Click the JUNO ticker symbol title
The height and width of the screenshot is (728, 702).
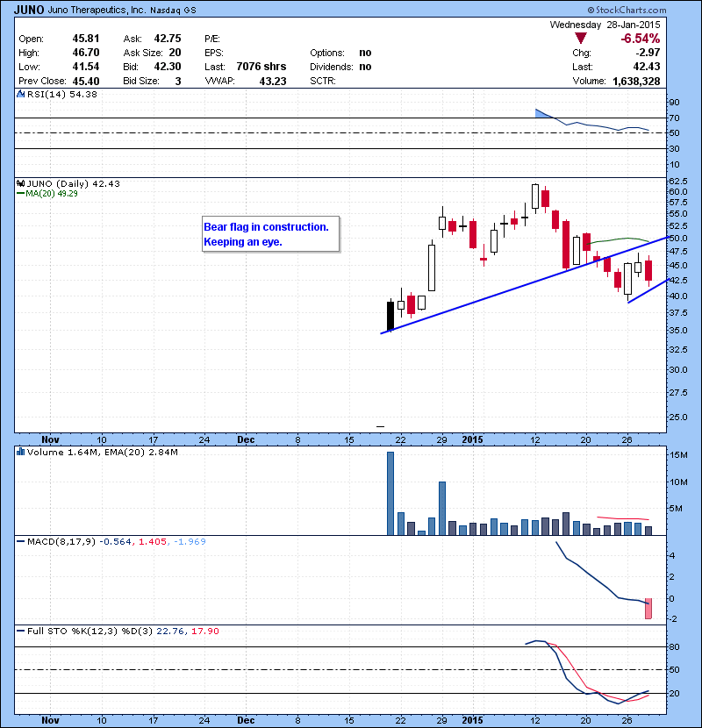tap(29, 10)
